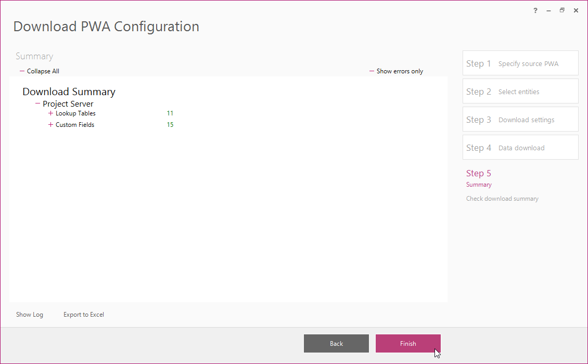Collapse the Project Server node

[37, 103]
